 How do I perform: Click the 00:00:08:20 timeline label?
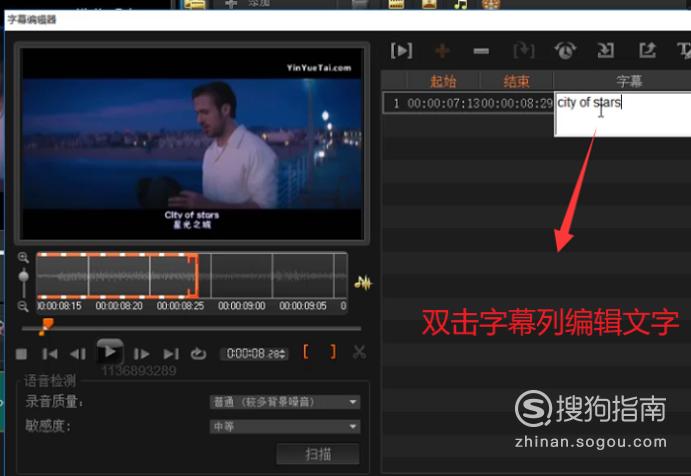(x=119, y=306)
